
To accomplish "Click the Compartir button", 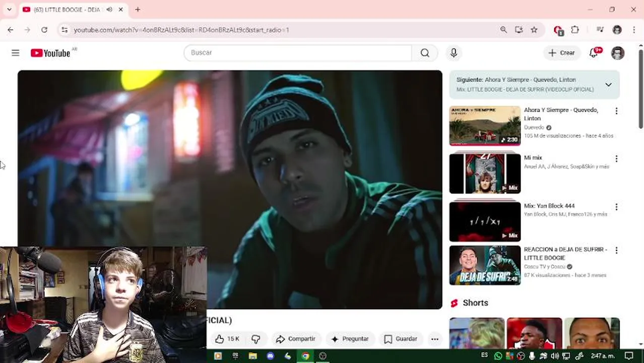I will click(296, 339).
